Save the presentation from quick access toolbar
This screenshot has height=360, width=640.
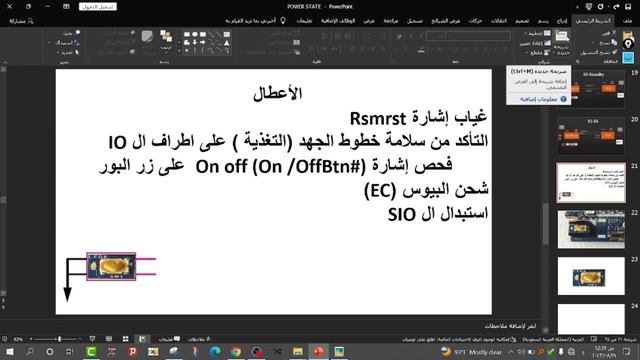coord(628,7)
